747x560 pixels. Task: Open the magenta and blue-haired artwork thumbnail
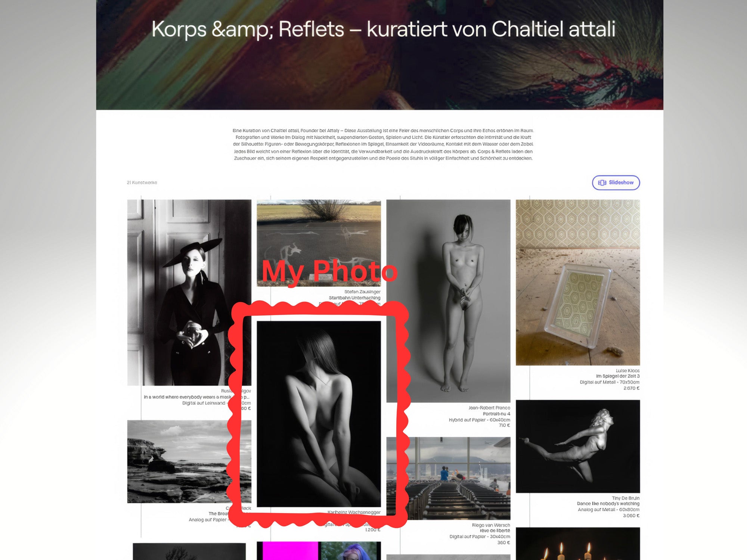tap(319, 551)
